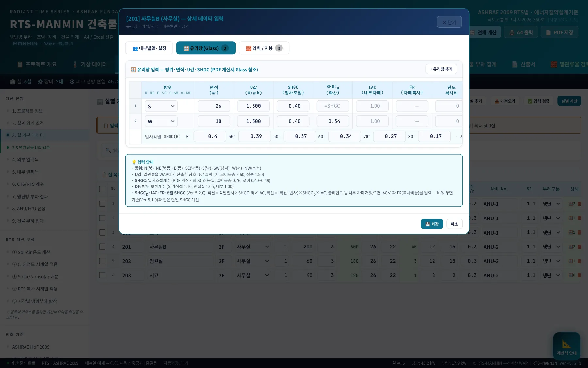Image resolution: width=588 pixels, height=368 pixels.
Task: Click the SHGCD field showing 0.34 in glass row 2
Action: tap(333, 121)
